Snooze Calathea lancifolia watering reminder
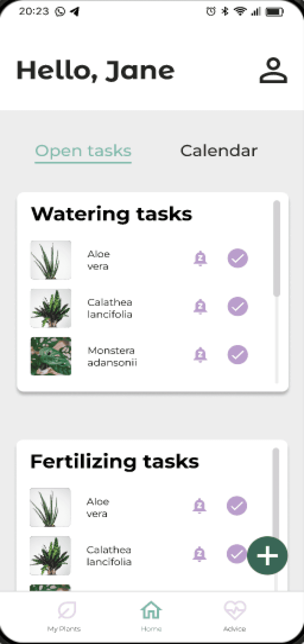Viewport: 304px width, 644px height. [200, 307]
